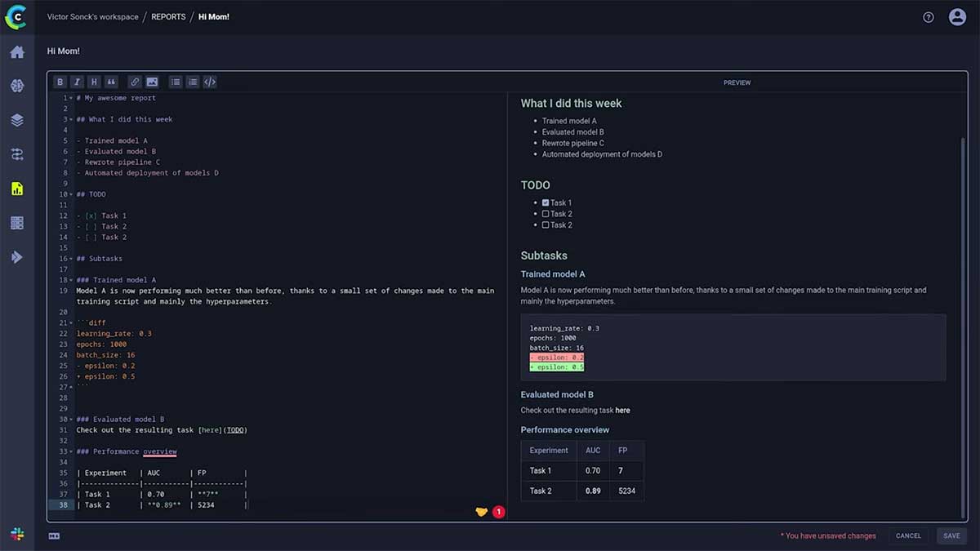Click the 'Subtasks' heading in the preview
This screenshot has height=551, width=980.
click(x=544, y=256)
